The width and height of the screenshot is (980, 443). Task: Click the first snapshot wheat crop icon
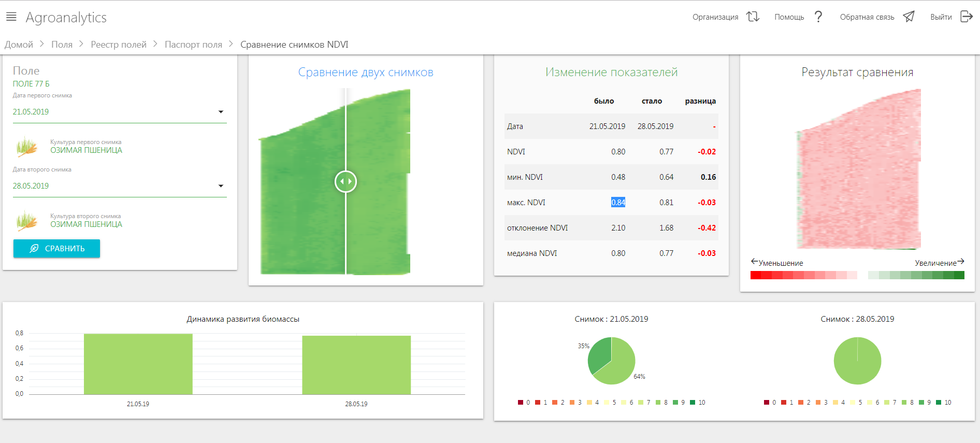(x=27, y=147)
